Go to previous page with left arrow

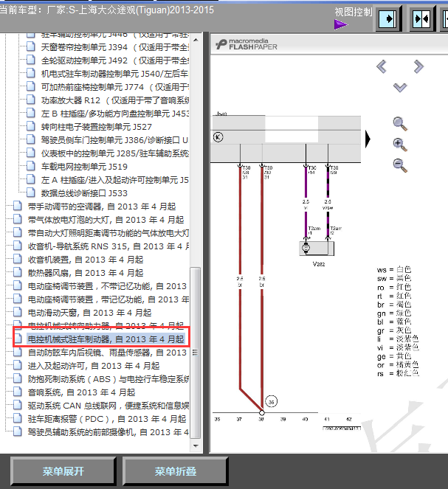click(382, 66)
